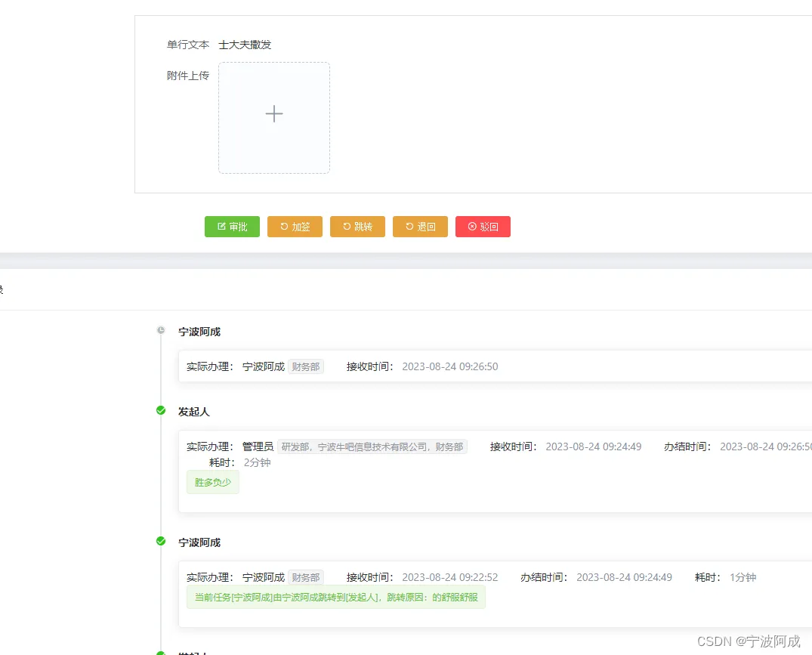Click the second 宁波阿成 node title
Screen dimensions: 812x655
pyautogui.click(x=199, y=542)
